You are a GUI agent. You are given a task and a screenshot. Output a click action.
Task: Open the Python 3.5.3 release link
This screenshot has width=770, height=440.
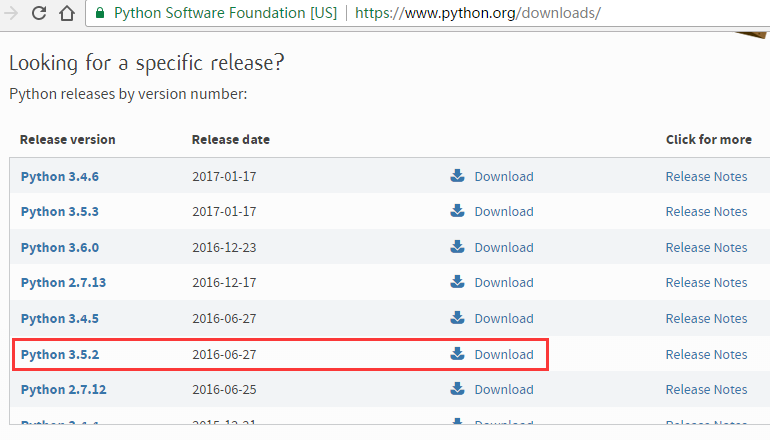tap(59, 212)
